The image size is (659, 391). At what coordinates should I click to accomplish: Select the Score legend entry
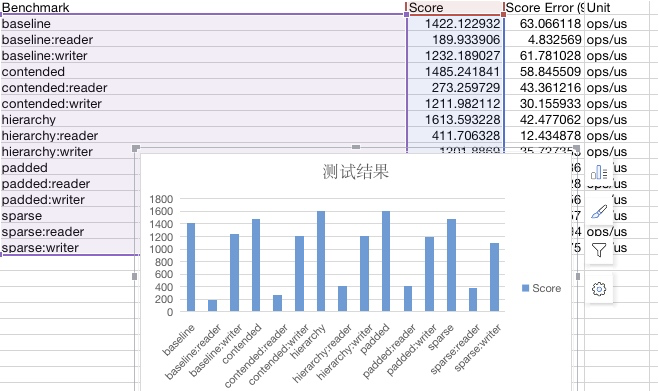[541, 288]
